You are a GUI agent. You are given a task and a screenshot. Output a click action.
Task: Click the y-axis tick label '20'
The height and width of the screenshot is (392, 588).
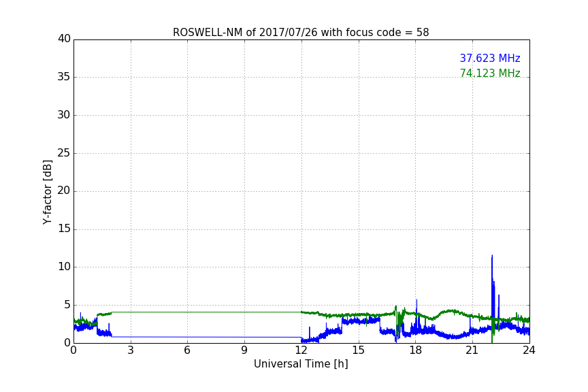click(x=64, y=191)
